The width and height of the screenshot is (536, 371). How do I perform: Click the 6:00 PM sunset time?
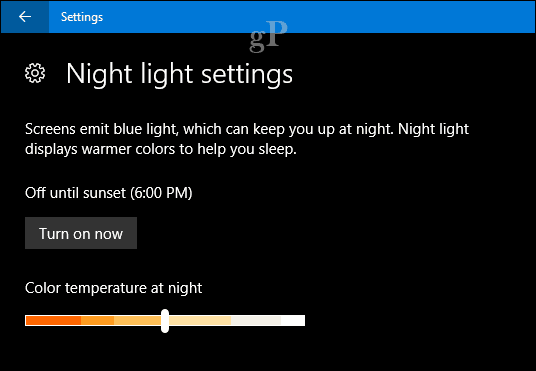(x=161, y=193)
